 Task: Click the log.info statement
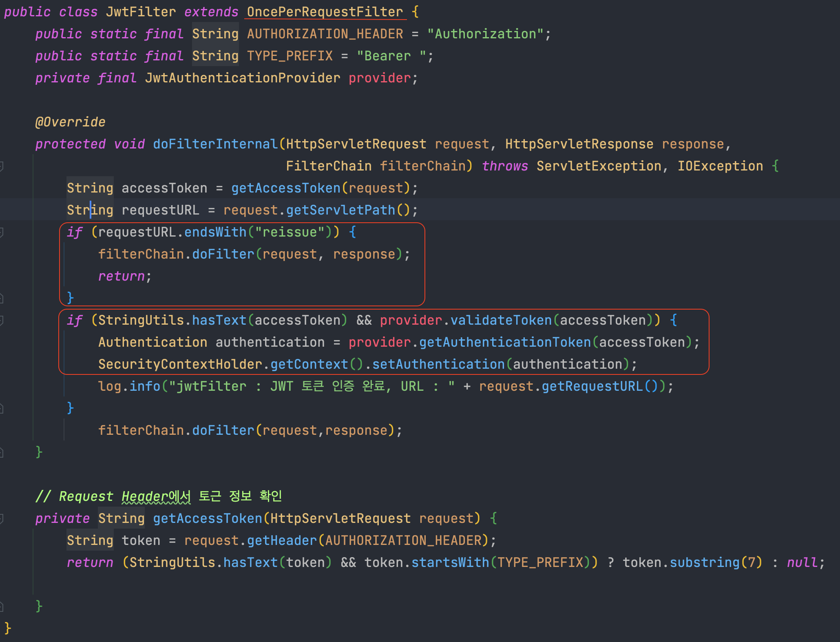point(129,386)
